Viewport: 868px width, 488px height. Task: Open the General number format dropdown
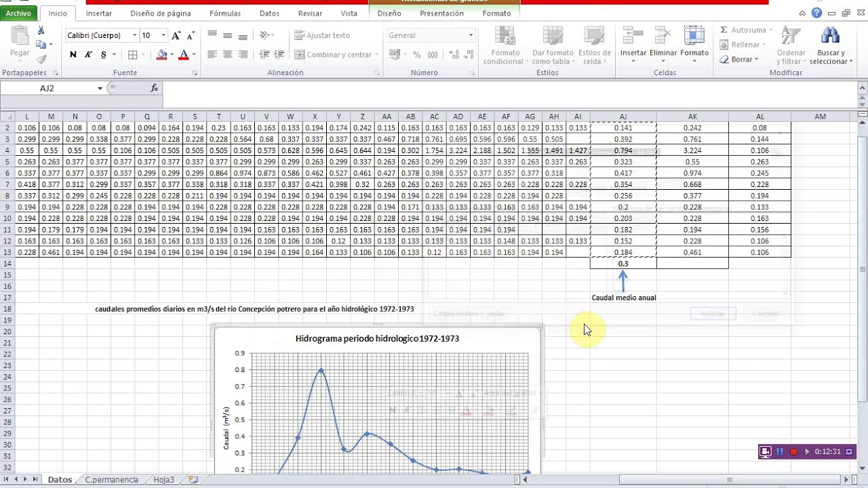coord(471,35)
